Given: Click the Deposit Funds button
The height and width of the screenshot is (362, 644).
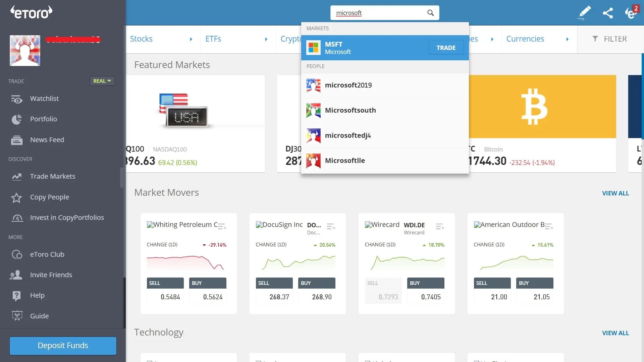Looking at the screenshot, I should (x=63, y=345).
